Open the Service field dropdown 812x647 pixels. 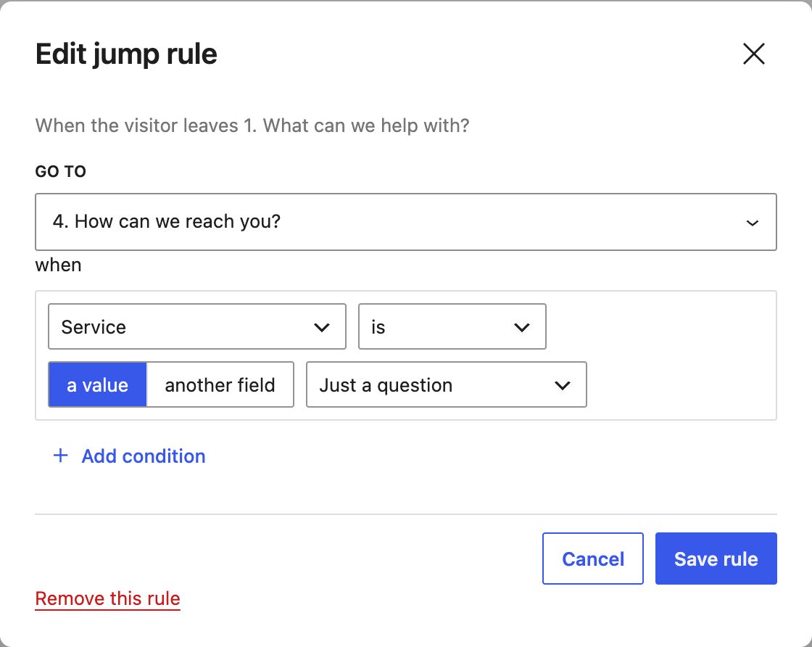coord(196,326)
